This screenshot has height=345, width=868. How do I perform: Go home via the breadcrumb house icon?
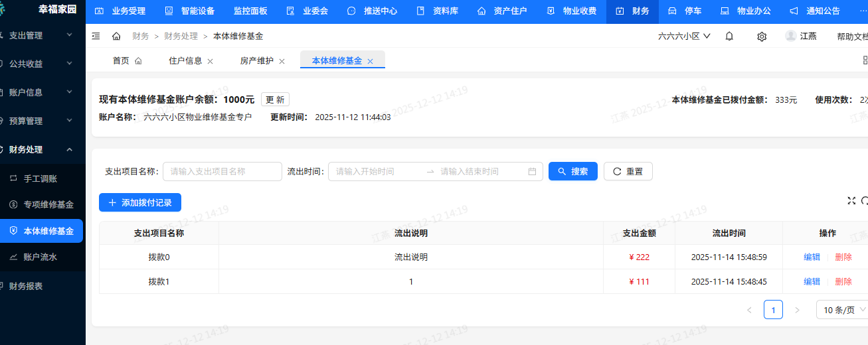point(116,36)
